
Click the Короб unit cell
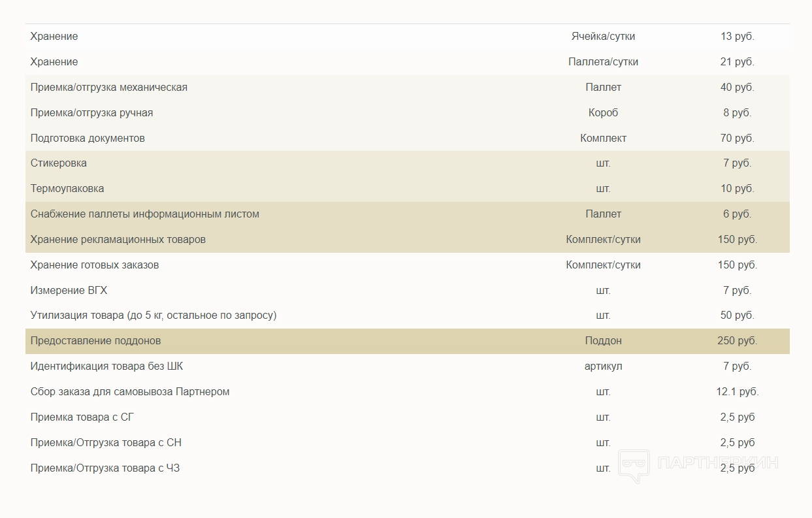[x=603, y=113]
